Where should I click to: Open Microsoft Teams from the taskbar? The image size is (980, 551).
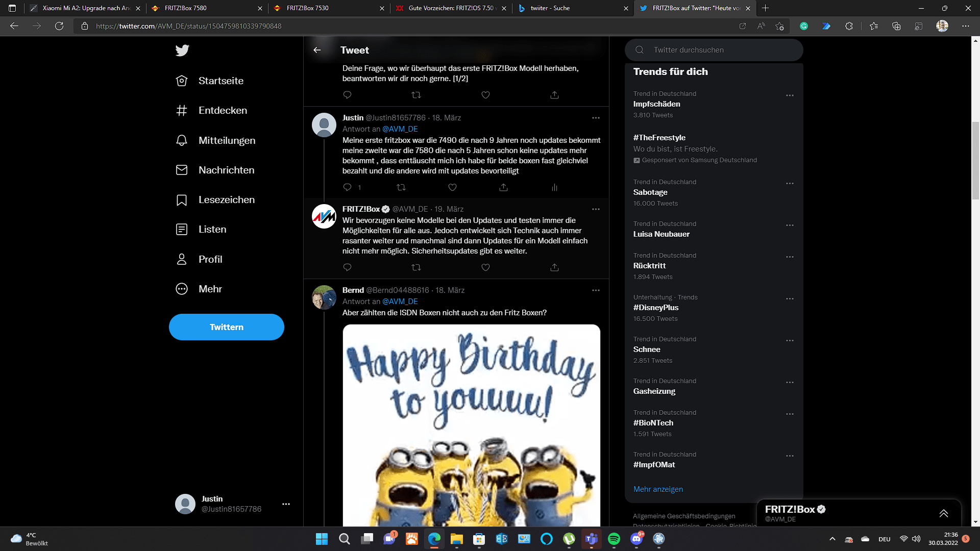[592, 539]
